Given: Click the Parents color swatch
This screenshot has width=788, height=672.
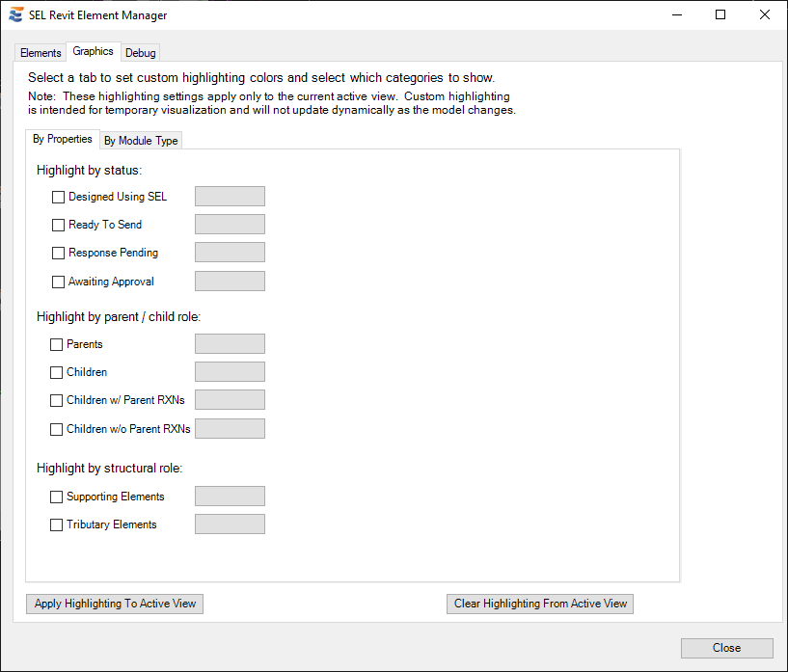Looking at the screenshot, I should [x=230, y=344].
